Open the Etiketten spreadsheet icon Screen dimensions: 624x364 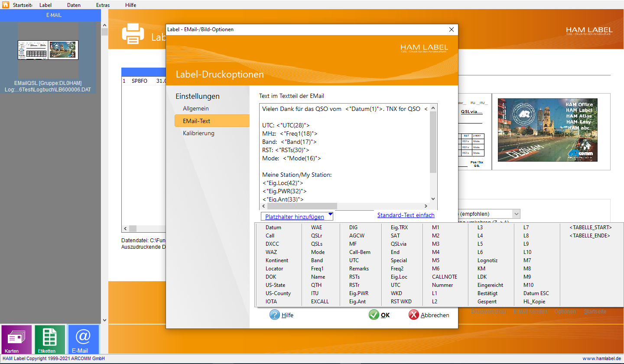click(50, 340)
